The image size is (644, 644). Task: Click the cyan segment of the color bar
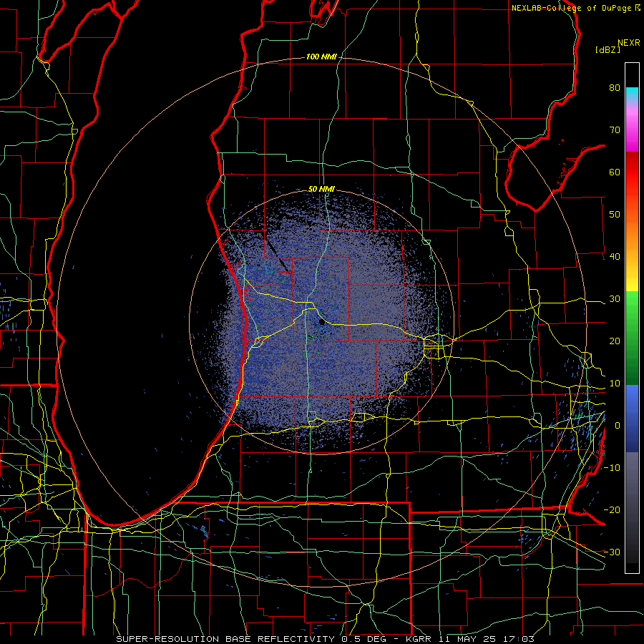[x=632, y=94]
